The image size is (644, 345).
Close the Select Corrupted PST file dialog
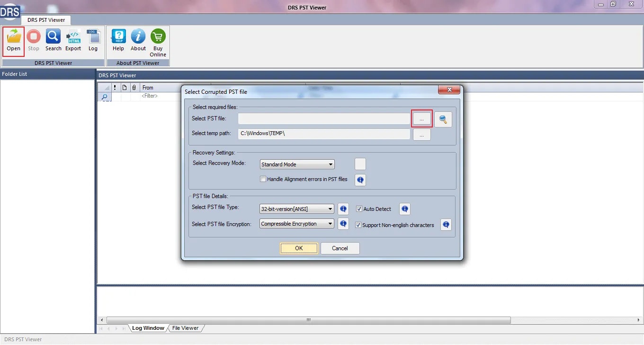(x=449, y=90)
